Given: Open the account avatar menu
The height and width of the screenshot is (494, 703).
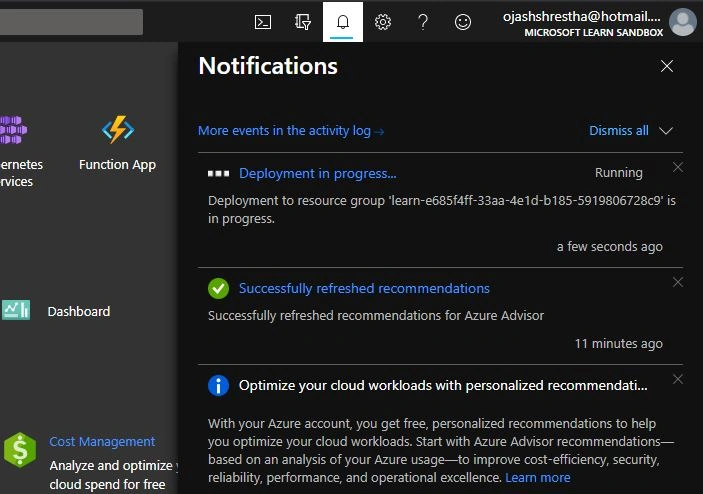Looking at the screenshot, I should 683,22.
